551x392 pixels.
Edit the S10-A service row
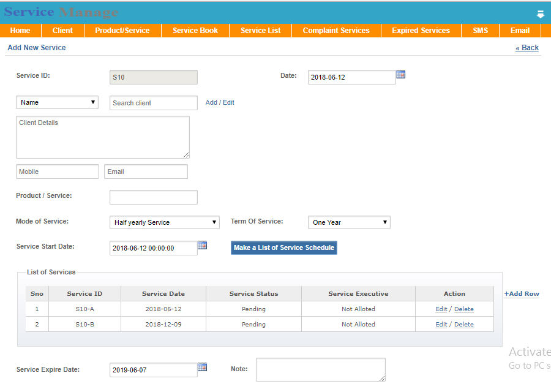tap(441, 309)
